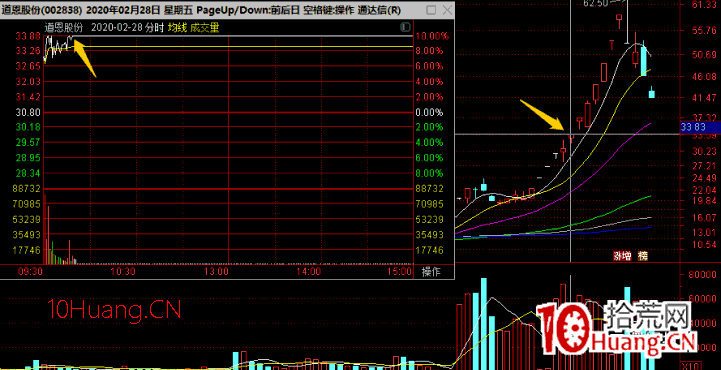Screen dimensions: 721x370
Task: Toggle the 成交量 volume indicator label
Action: click(x=205, y=28)
